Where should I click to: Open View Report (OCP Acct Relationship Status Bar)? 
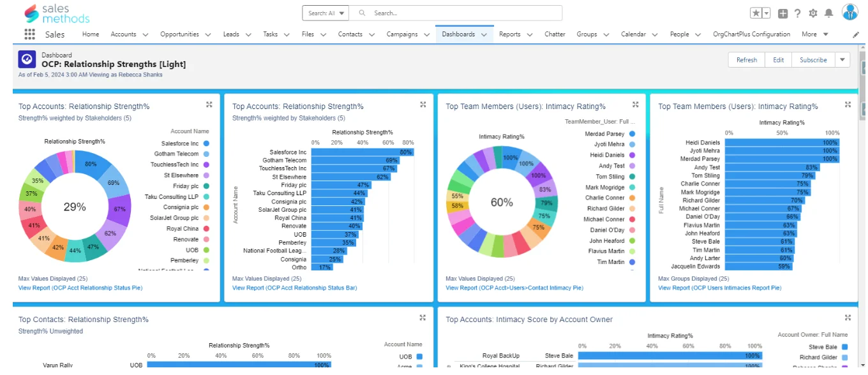click(294, 288)
